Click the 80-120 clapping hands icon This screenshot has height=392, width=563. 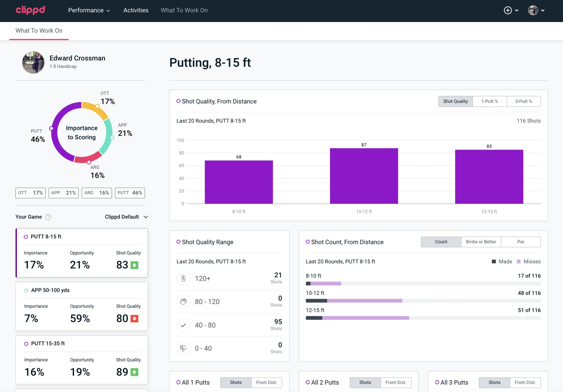point(183,302)
